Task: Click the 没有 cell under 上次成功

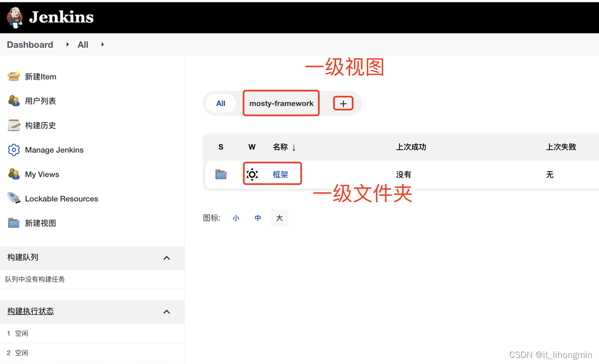Action: click(x=403, y=175)
